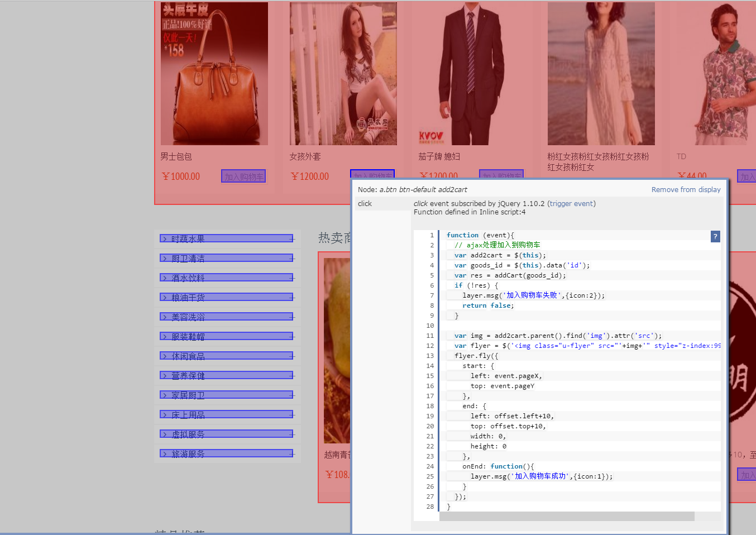Screen dimensions: 756x535
Task: Expand the 营养保健 category chevron
Action: 164,376
